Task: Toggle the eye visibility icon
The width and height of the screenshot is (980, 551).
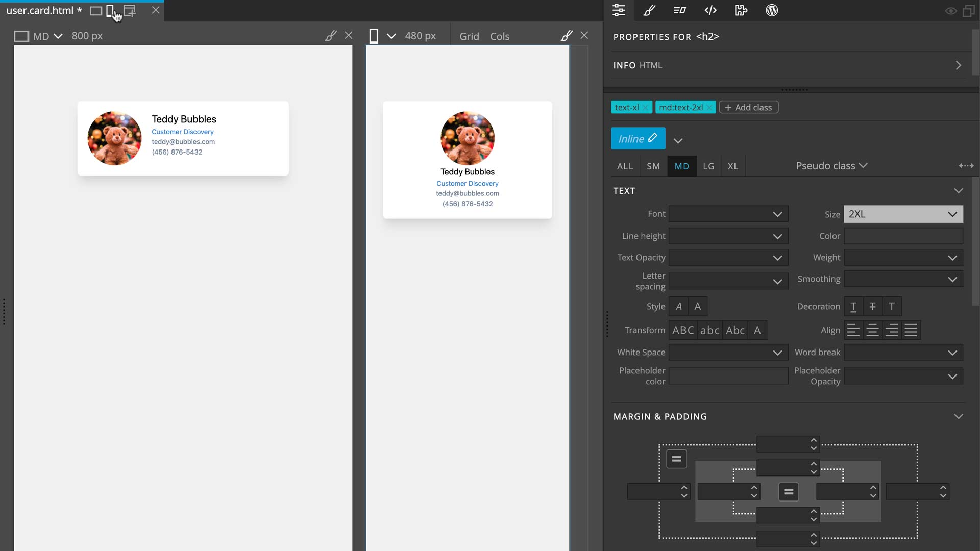Action: tap(950, 11)
